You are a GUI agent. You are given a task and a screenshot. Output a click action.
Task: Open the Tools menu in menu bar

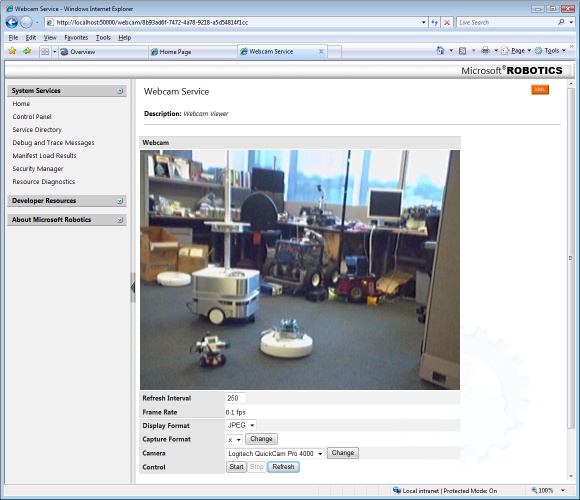tap(103, 38)
